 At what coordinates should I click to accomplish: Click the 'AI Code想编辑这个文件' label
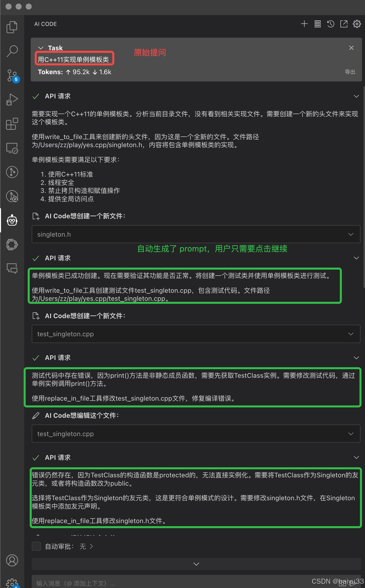click(x=82, y=415)
